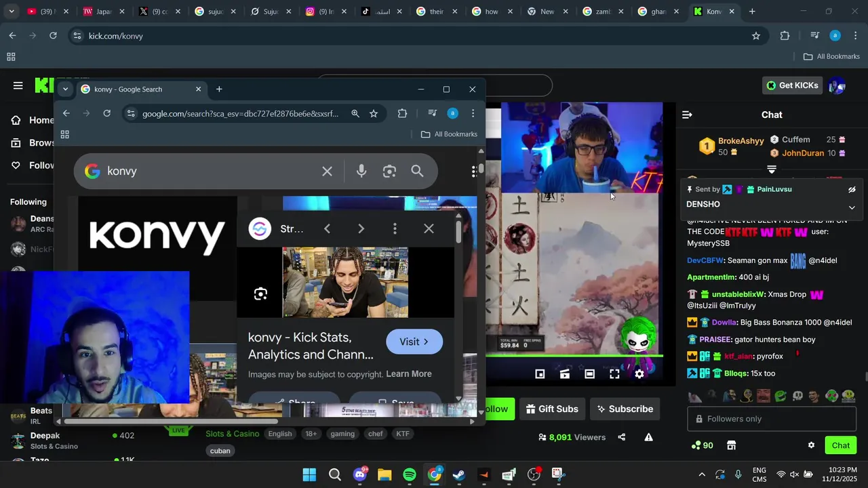Toggle theater mode on the player

(x=589, y=373)
